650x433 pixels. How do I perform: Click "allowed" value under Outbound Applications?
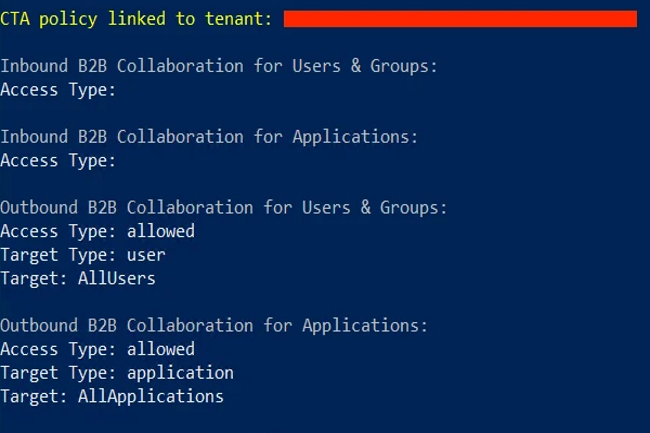pyautogui.click(x=161, y=349)
